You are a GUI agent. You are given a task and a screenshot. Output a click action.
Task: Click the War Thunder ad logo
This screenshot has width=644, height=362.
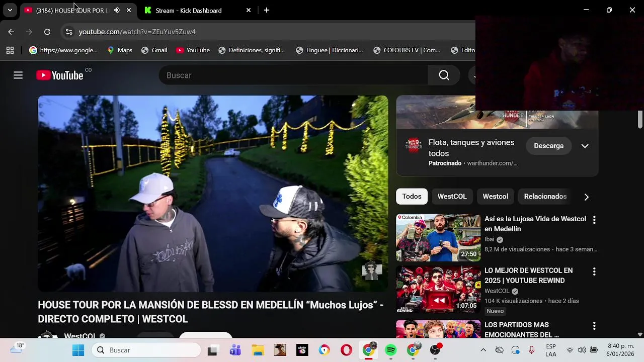414,146
